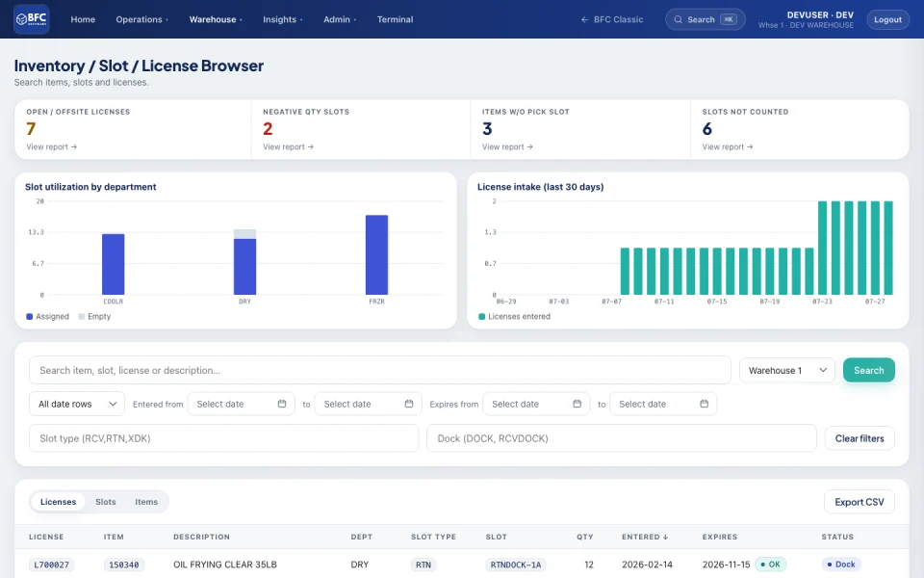Click license L700027 cell

51,565
